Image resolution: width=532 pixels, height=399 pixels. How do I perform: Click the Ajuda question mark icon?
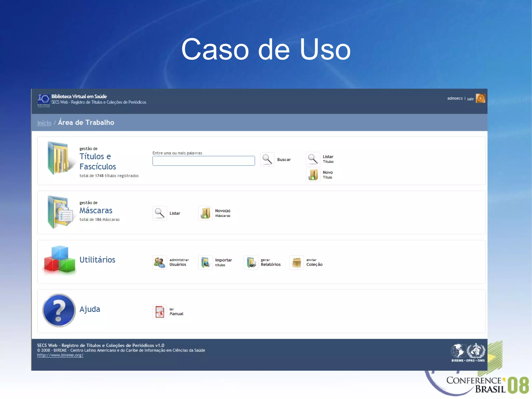(59, 310)
